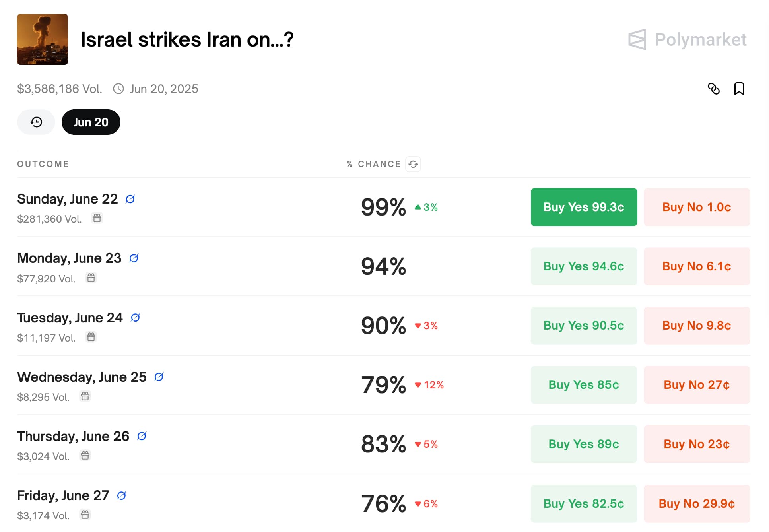Expand the Monday, June 23 outcome row
769x532 pixels.
(x=239, y=266)
